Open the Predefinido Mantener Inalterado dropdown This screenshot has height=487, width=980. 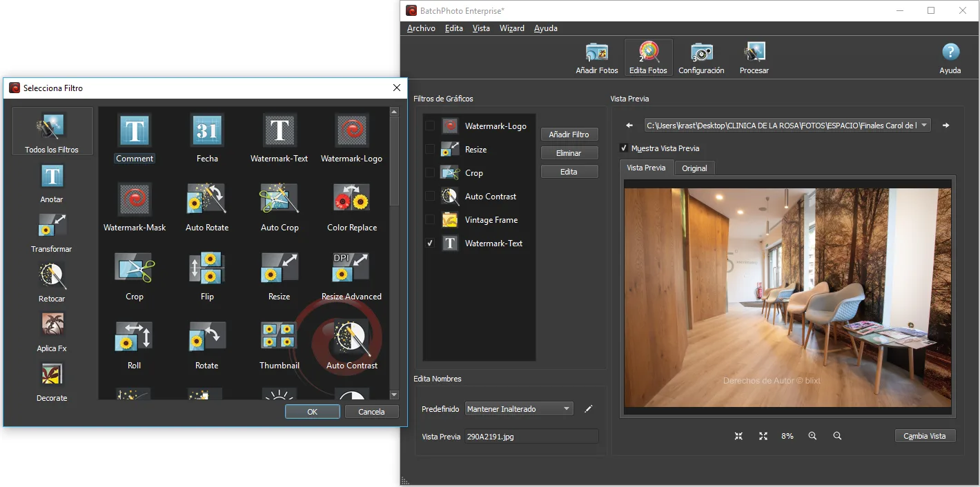[x=519, y=409]
